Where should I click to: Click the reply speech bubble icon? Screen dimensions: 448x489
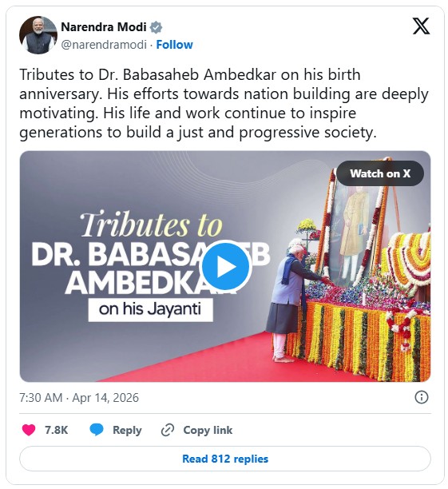97,430
